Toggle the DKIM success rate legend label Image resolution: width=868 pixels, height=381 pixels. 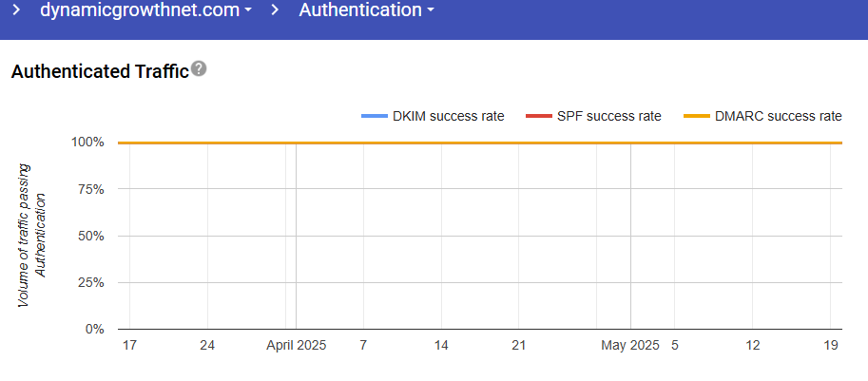[x=448, y=116]
